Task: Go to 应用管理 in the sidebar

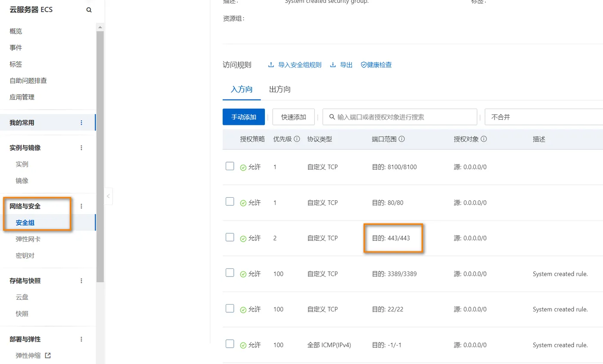Action: click(x=22, y=97)
